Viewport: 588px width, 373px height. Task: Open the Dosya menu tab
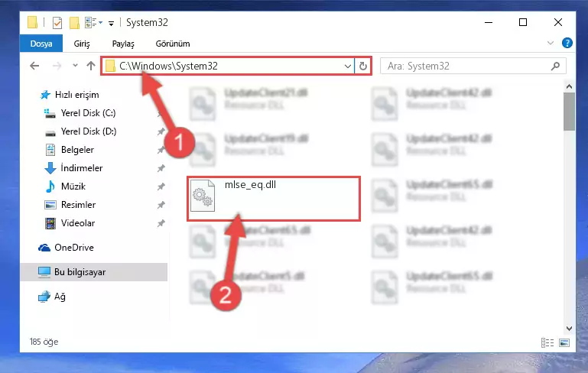(x=41, y=44)
